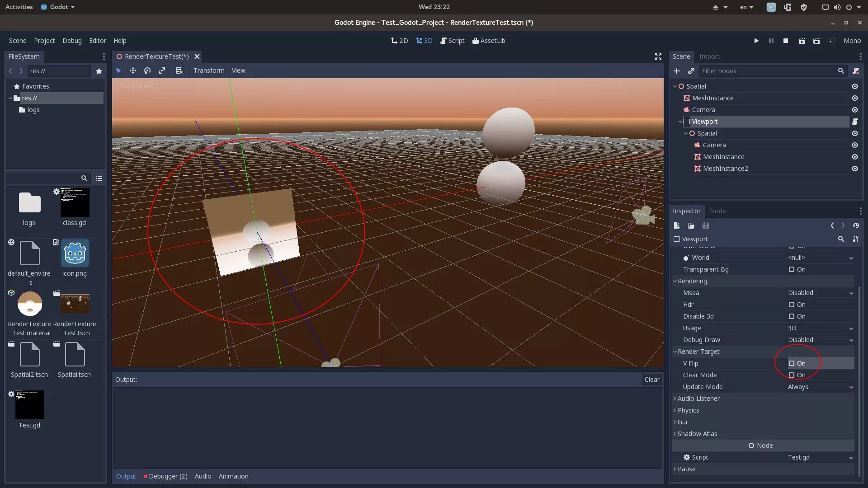Click the add new node plus icon
Viewport: 868px width, 488px height.
[x=677, y=71]
